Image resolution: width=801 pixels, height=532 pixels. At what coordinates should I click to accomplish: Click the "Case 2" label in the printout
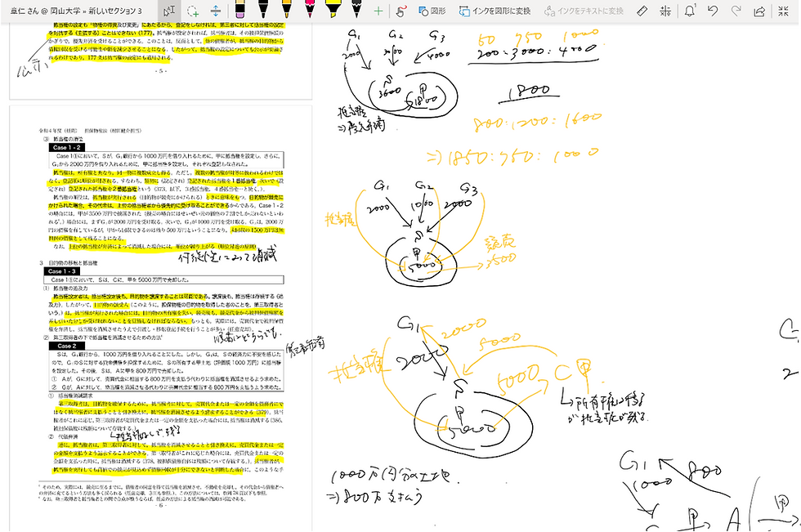click(x=67, y=346)
